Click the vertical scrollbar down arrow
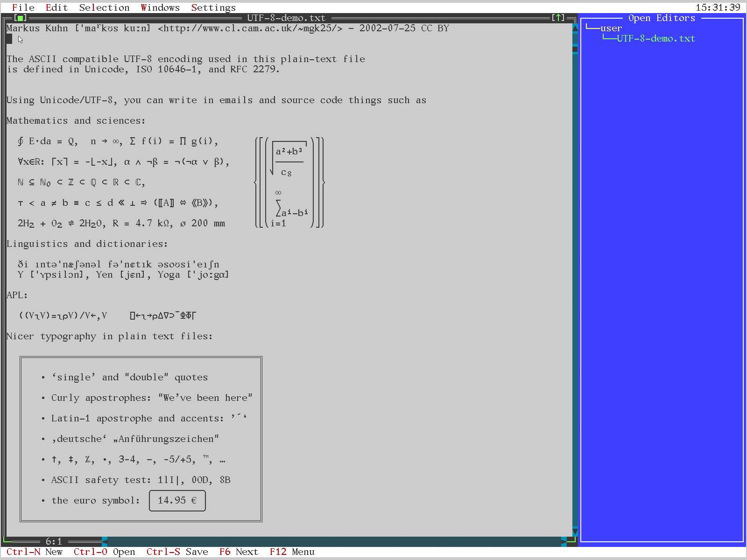 click(x=575, y=531)
